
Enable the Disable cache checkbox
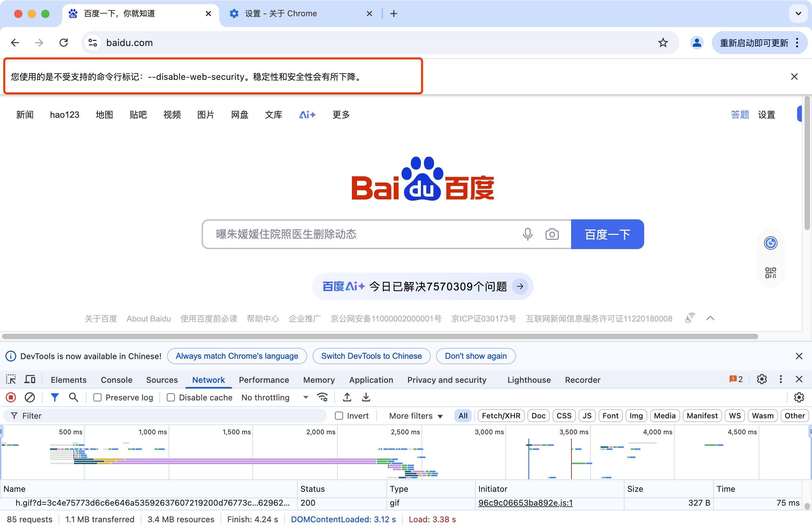171,397
